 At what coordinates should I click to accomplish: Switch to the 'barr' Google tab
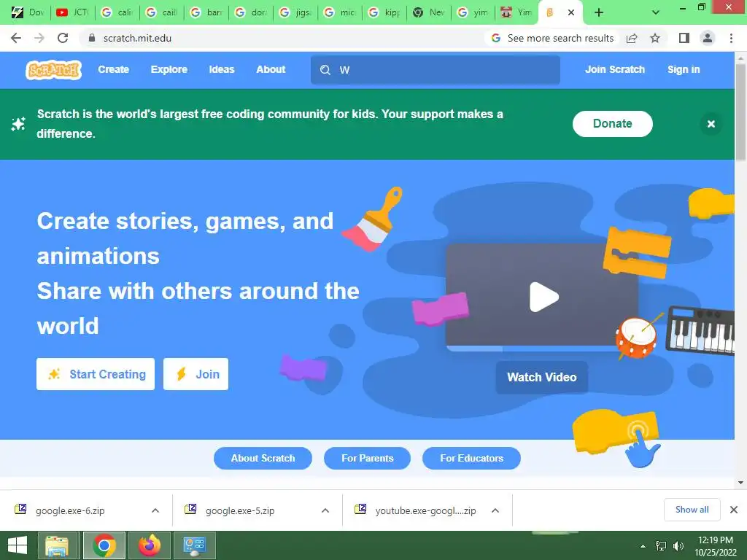click(206, 12)
